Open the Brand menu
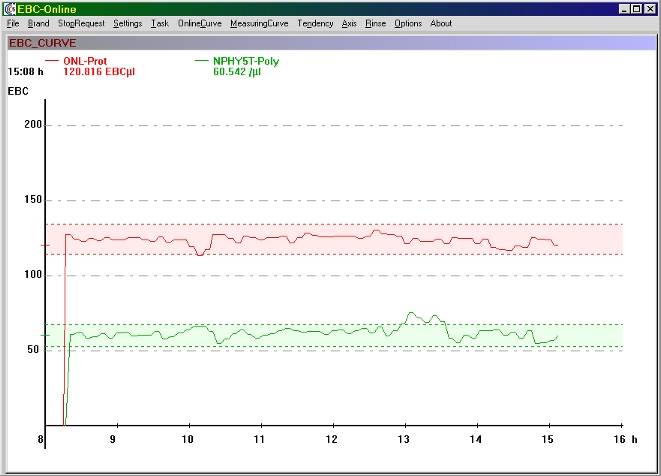This screenshot has width=661, height=476. 38,23
